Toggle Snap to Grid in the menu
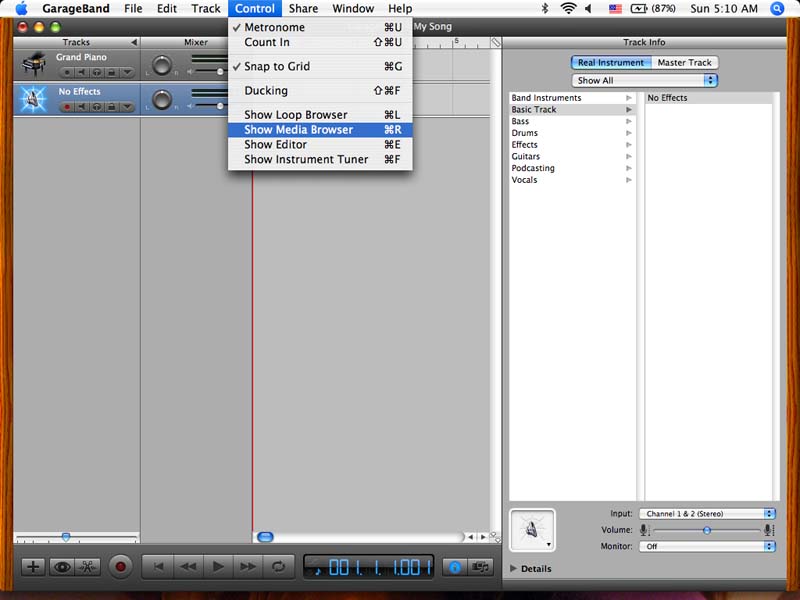 (x=320, y=66)
